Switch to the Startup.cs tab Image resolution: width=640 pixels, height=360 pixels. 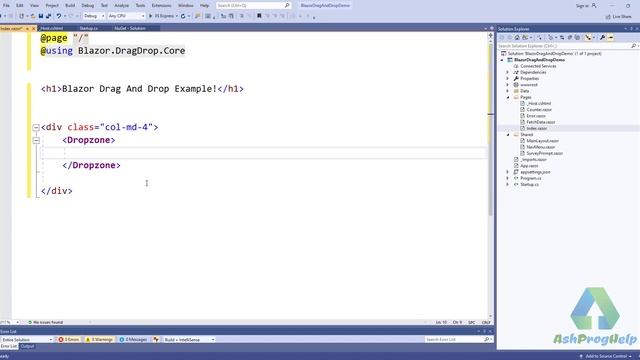[89, 28]
